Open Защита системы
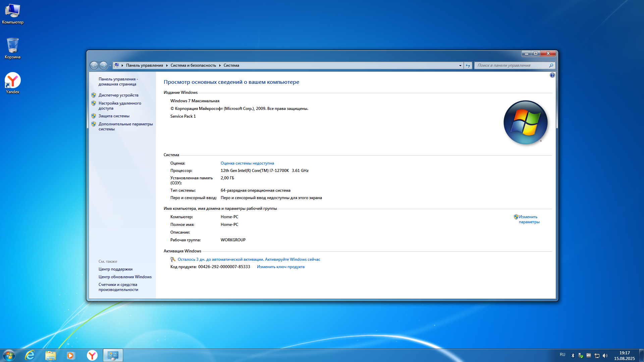This screenshot has width=644, height=362. pos(114,116)
